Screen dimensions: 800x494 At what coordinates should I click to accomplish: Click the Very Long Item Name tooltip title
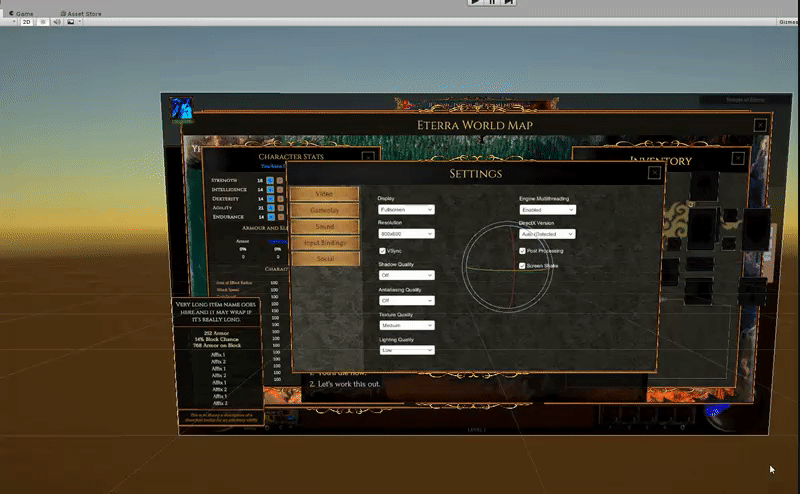[x=216, y=312]
